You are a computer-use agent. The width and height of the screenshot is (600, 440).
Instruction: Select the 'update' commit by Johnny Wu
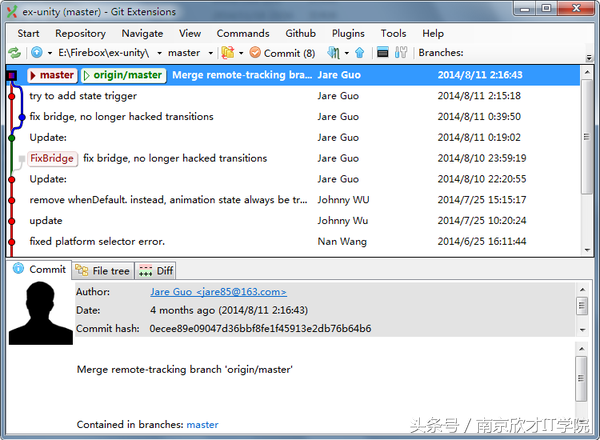pos(293,221)
